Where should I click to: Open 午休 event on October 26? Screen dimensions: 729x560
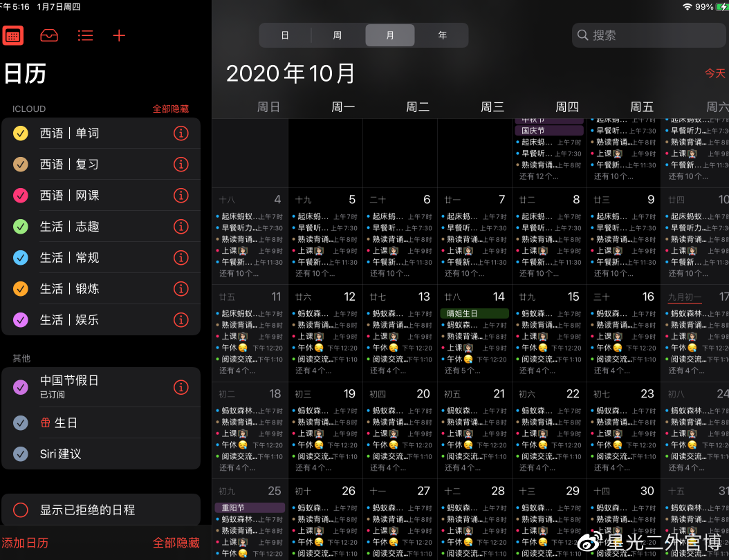(x=325, y=542)
